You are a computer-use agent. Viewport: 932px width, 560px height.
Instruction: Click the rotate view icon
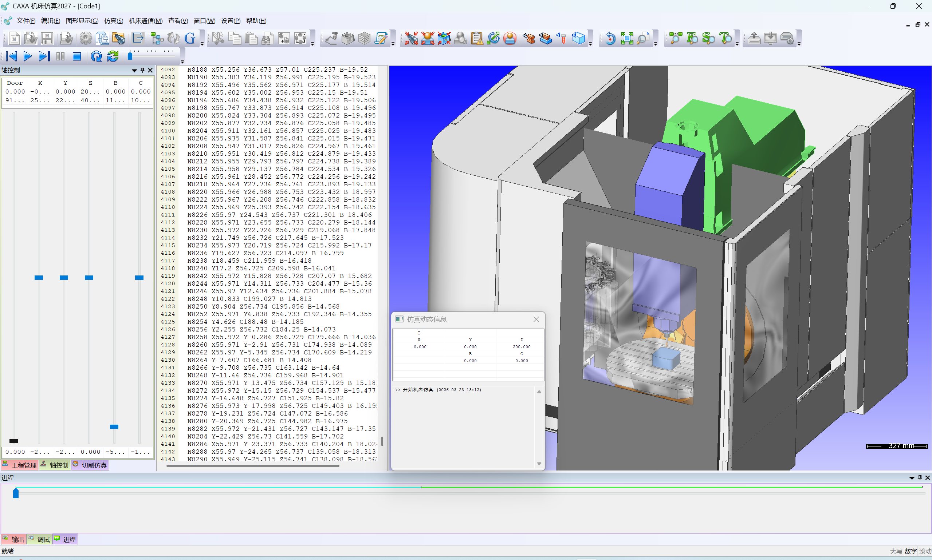(x=610, y=38)
